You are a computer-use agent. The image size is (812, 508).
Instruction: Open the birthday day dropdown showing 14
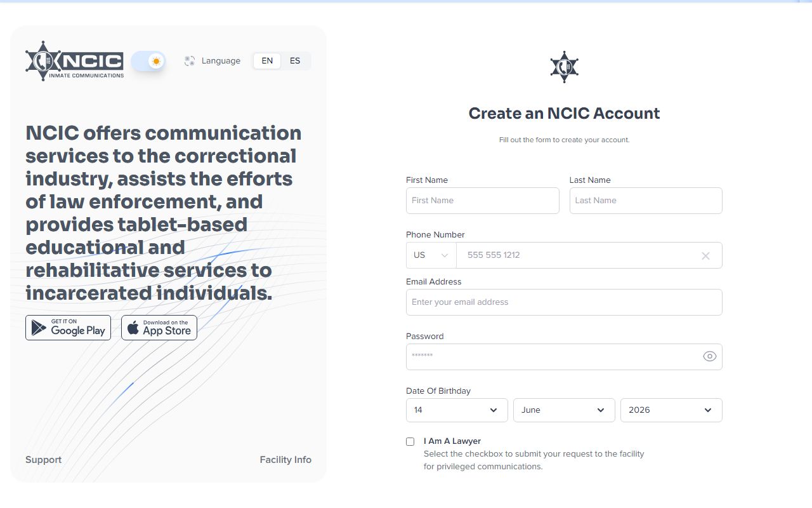(x=457, y=410)
